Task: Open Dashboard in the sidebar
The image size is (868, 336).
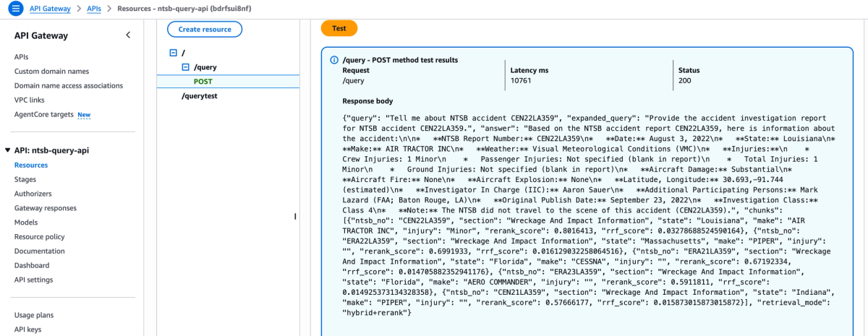Action: pyautogui.click(x=33, y=265)
